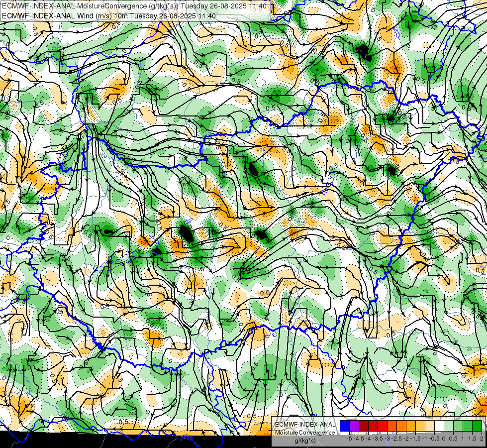The height and width of the screenshot is (448, 487).
Task: Click MoistureConvergence text in the legend box
Action: (x=305, y=433)
